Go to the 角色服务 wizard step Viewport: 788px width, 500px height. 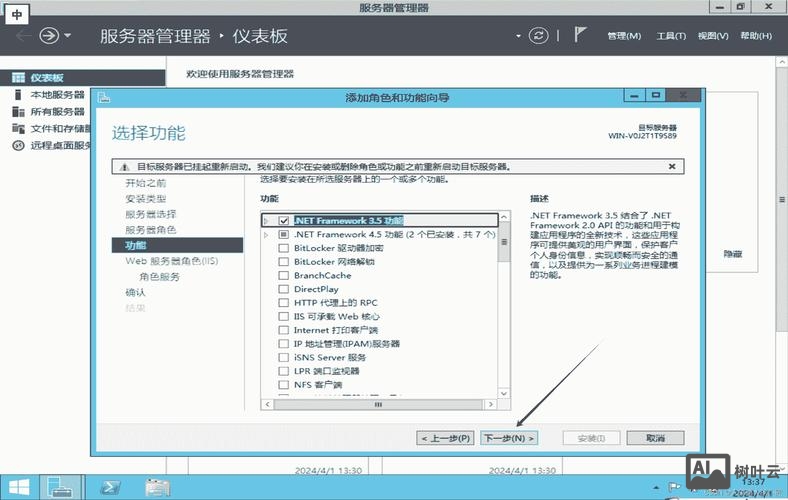tap(159, 277)
